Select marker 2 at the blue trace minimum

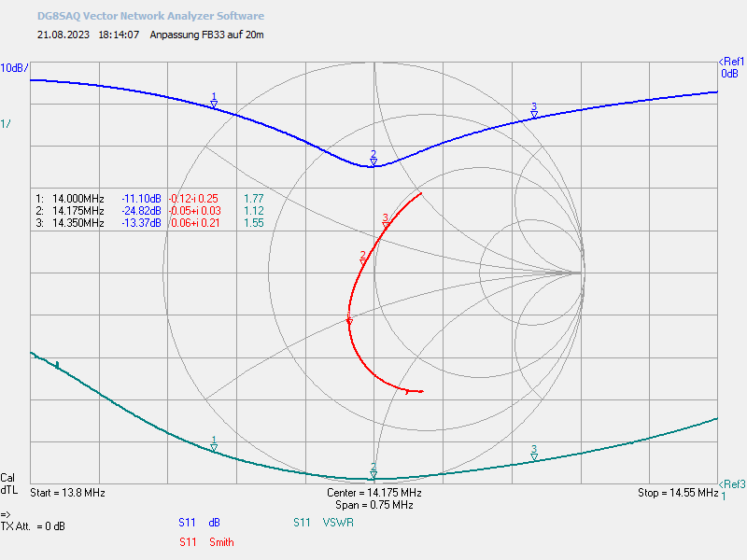click(373, 158)
